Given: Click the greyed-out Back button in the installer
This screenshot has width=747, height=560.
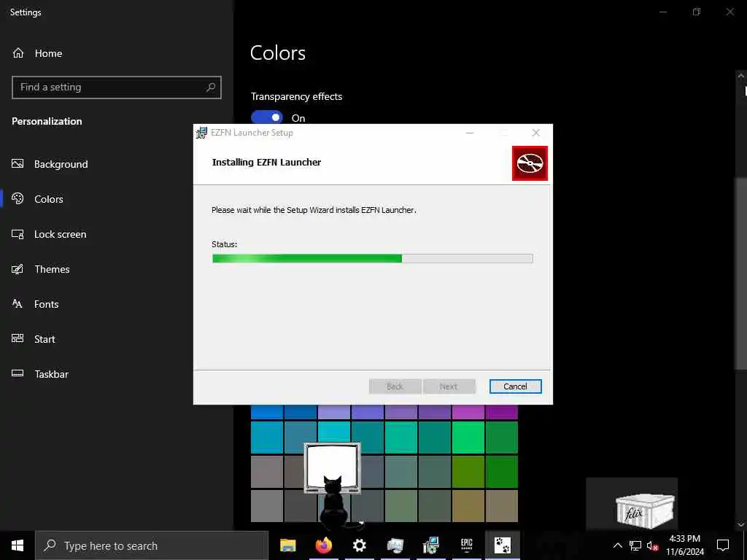Looking at the screenshot, I should [395, 386].
